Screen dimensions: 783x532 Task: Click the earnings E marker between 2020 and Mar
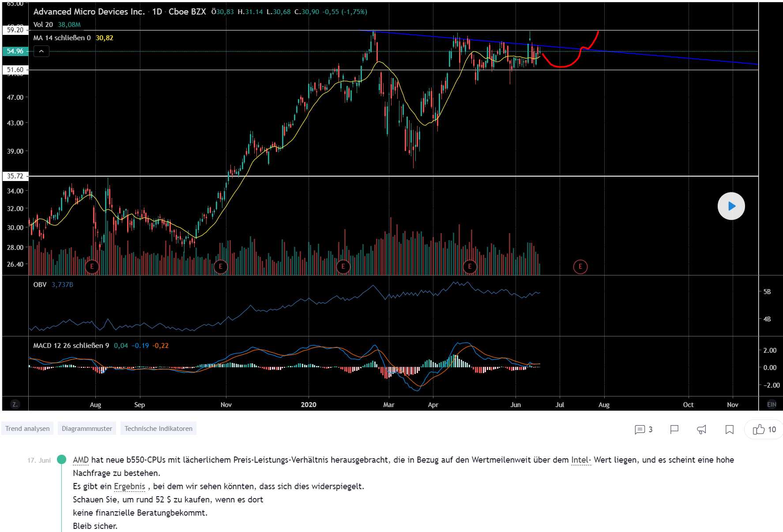pos(343,267)
